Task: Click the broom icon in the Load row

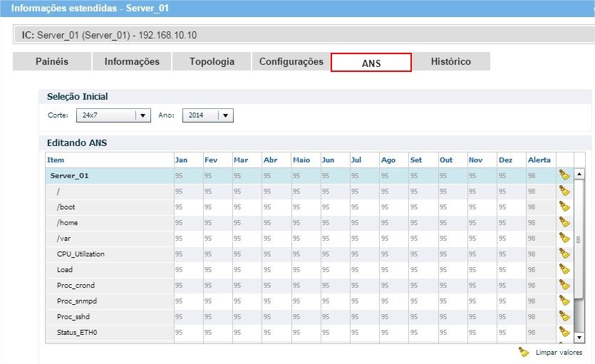Action: pyautogui.click(x=564, y=269)
